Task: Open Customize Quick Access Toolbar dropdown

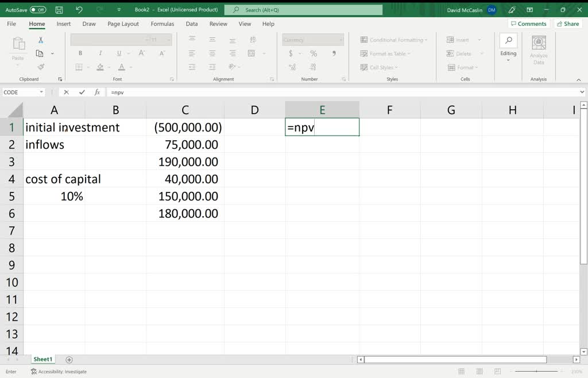Action: [x=119, y=10]
